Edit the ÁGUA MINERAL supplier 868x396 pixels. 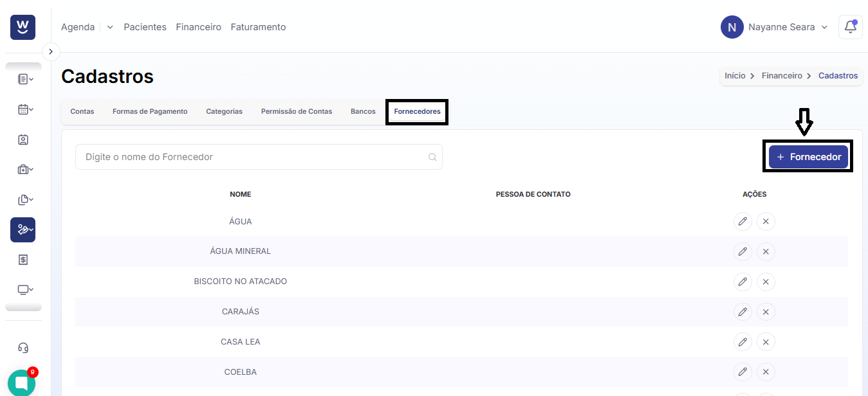click(x=743, y=251)
